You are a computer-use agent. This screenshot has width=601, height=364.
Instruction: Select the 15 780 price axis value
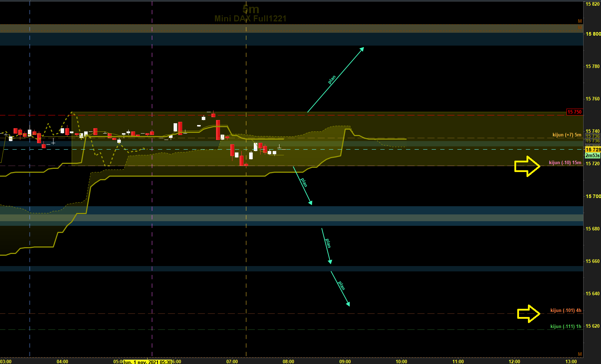click(593, 66)
